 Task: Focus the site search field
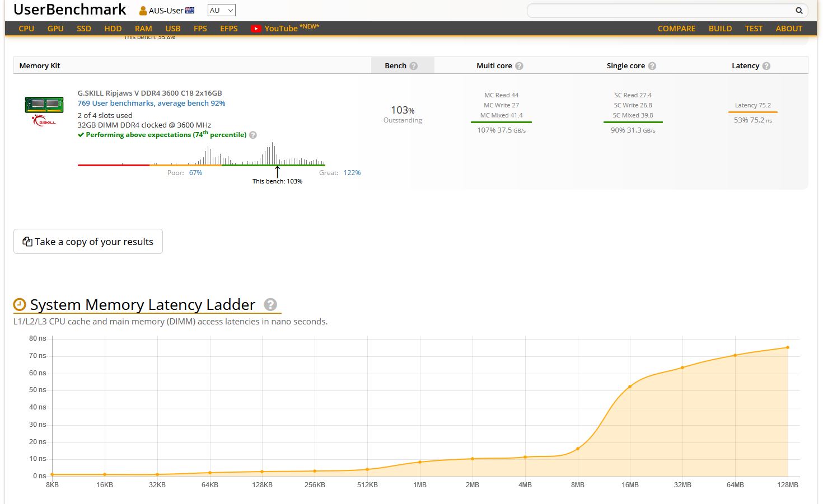coord(661,11)
